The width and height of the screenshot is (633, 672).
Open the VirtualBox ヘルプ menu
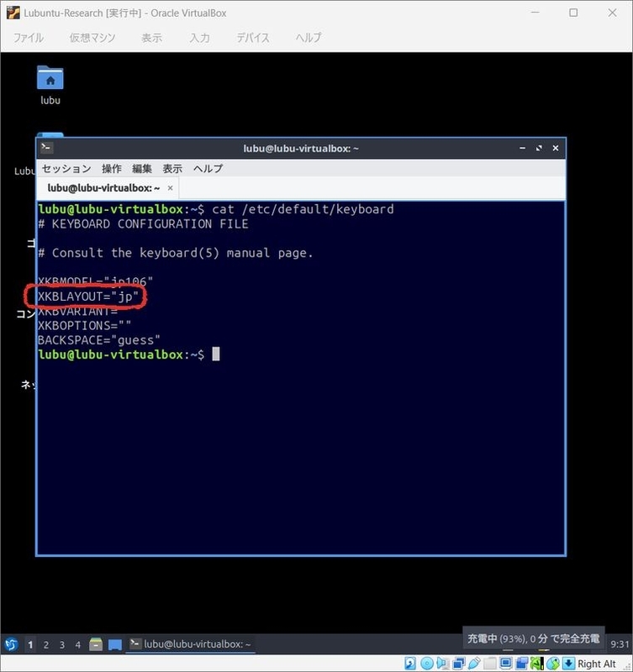coord(309,38)
